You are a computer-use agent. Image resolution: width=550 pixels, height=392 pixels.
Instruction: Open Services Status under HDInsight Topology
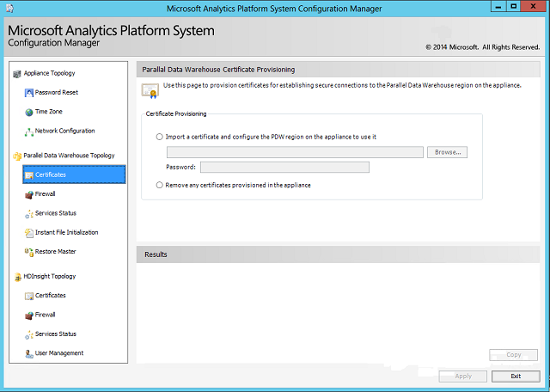[x=55, y=334]
